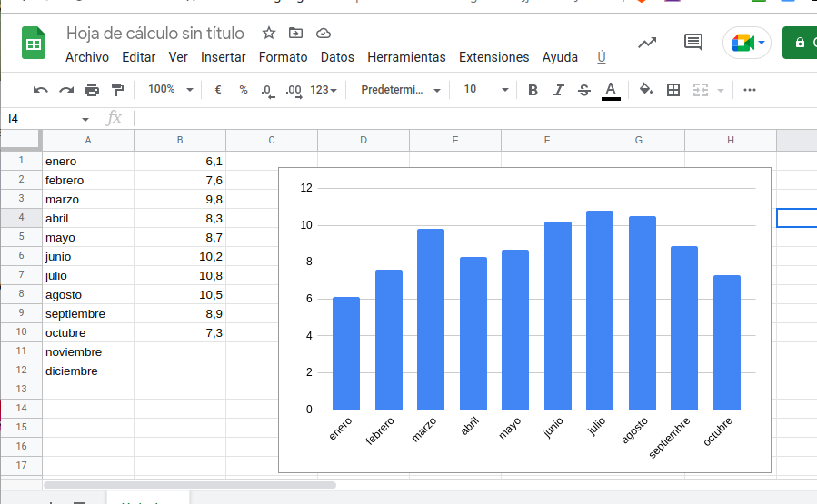
Task: Click the octubre bar in chart
Action: [x=727, y=342]
